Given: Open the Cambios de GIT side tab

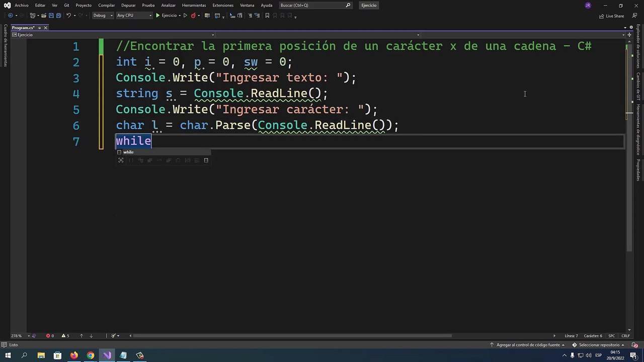Looking at the screenshot, I should [x=638, y=86].
